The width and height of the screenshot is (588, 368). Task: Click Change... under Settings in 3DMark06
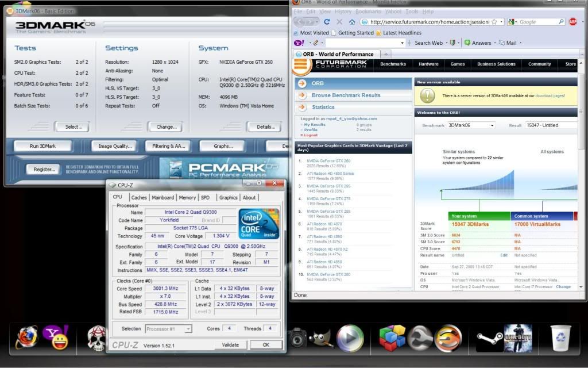(x=167, y=127)
